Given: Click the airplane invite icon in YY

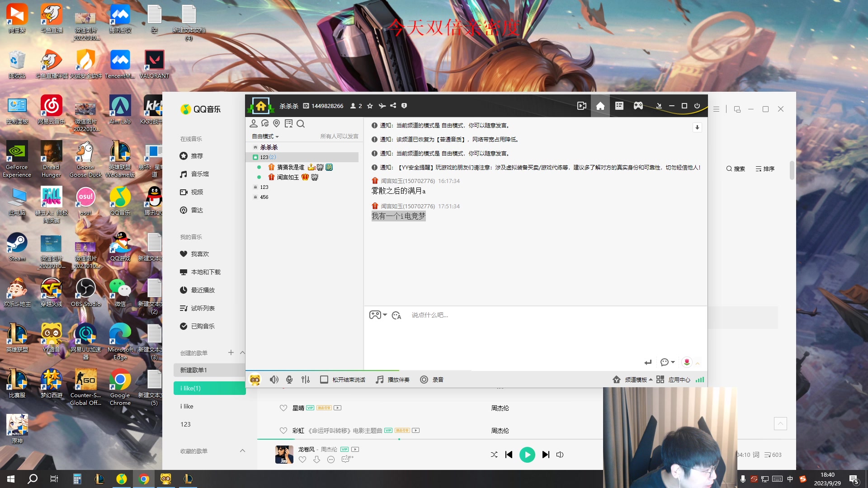Looking at the screenshot, I should (382, 106).
